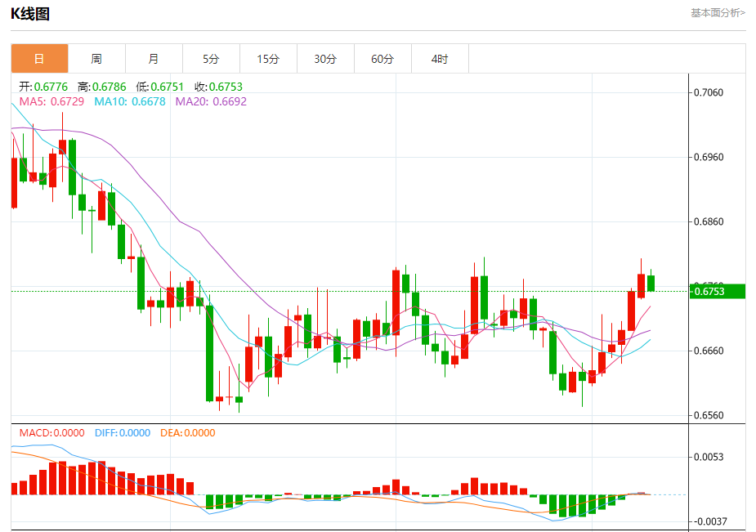The height and width of the screenshot is (532, 756).
Task: Click the green 0.6753 current price tag
Action: (x=718, y=292)
